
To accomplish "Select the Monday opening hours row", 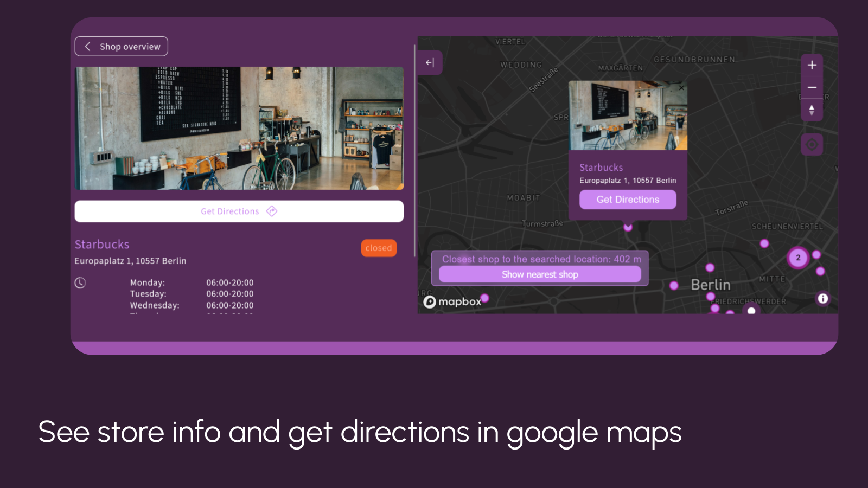I will tap(192, 282).
